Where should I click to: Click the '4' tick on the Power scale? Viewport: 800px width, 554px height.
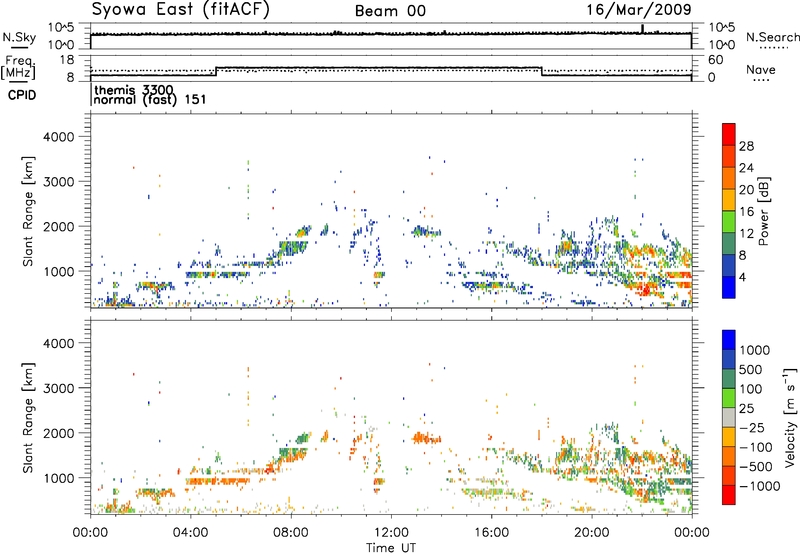click(742, 277)
